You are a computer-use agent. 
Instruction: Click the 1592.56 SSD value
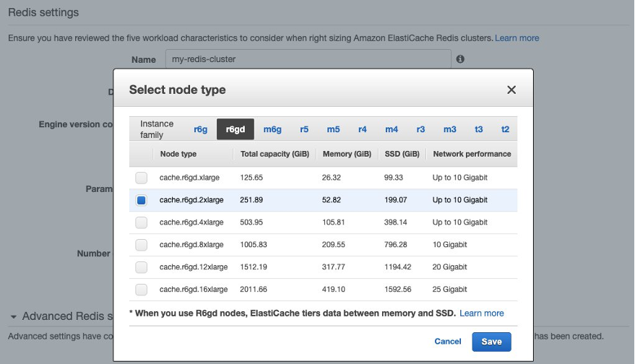pyautogui.click(x=397, y=289)
